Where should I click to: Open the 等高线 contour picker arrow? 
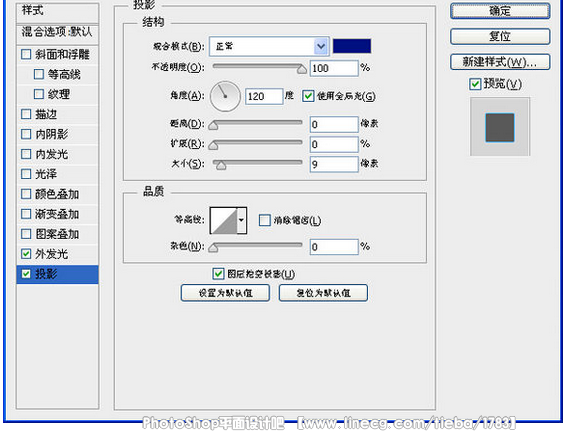click(241, 220)
